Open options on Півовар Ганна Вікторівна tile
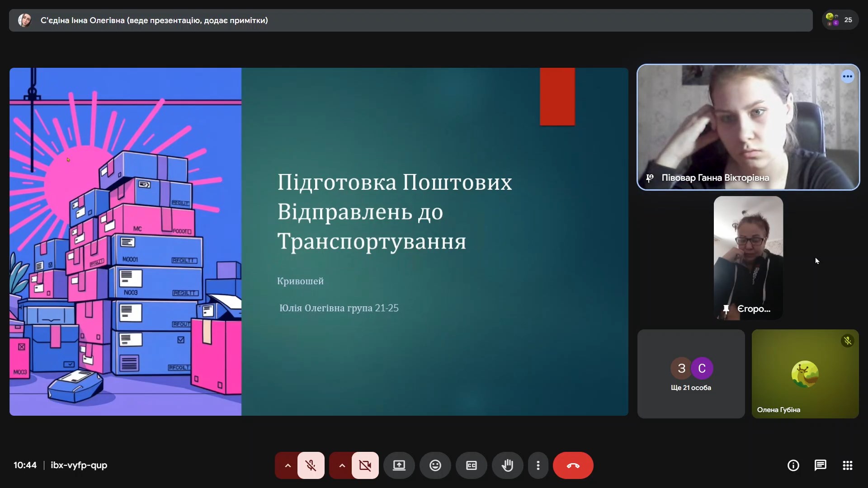Screen dimensions: 868x488 click(847, 76)
